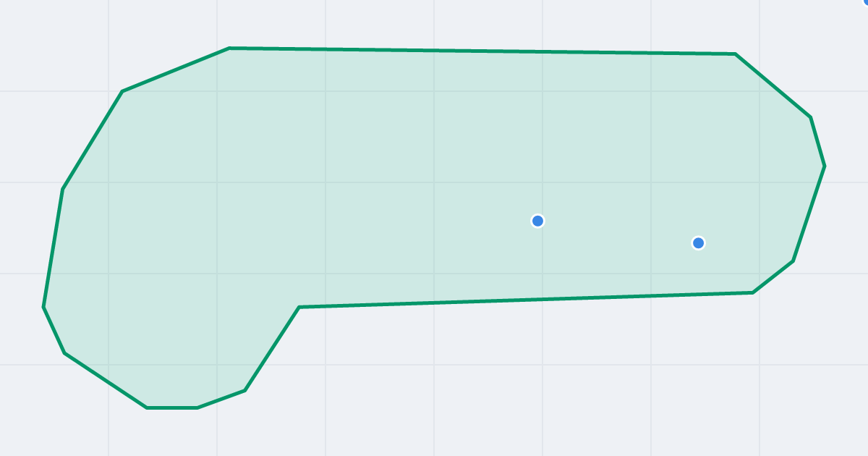Click the long top edge of the green polygon
The image size is (868, 456).
482,51
